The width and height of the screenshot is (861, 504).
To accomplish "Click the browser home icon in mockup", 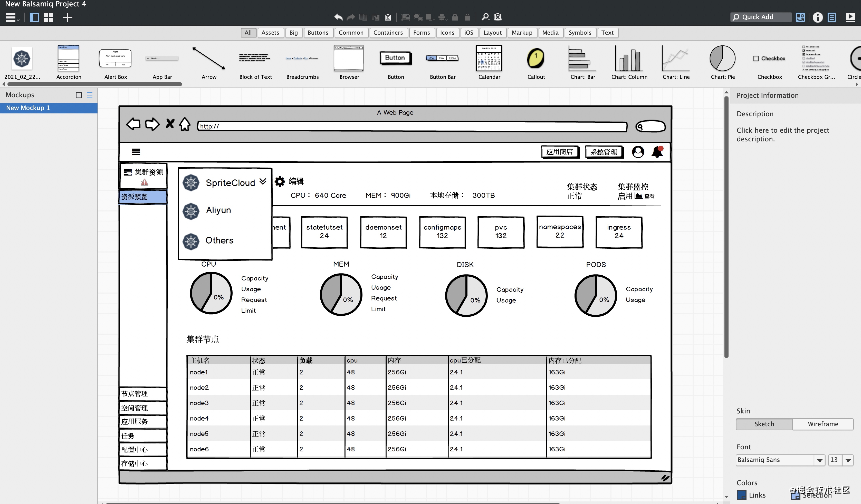I will click(x=185, y=124).
